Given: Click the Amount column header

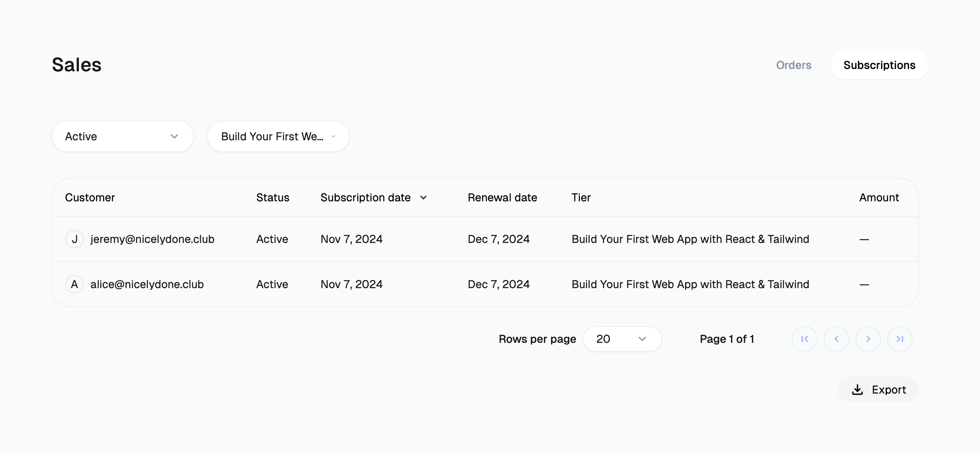Looking at the screenshot, I should click(x=879, y=197).
